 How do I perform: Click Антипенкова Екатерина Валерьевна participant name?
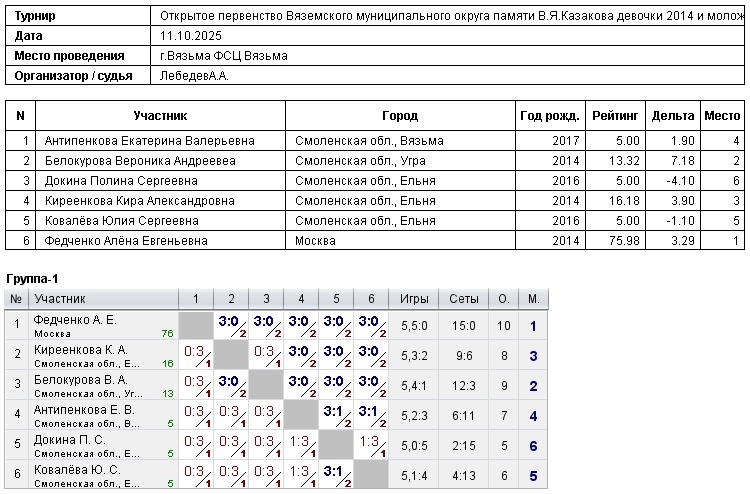point(149,141)
